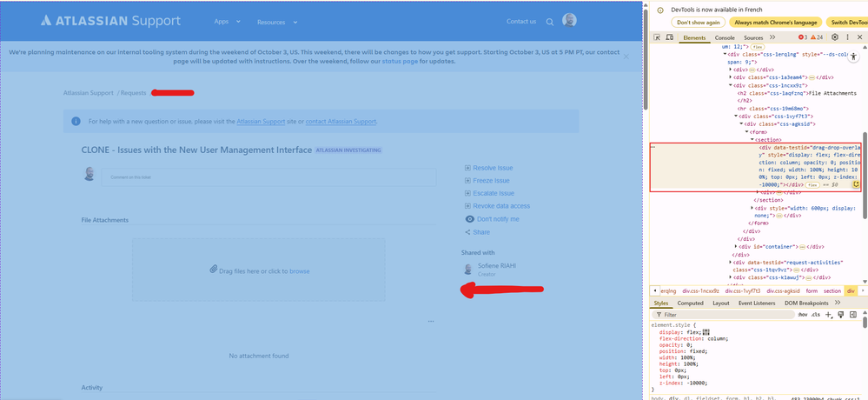Click in the Comment on this ticket field
The height and width of the screenshot is (400, 868).
268,177
